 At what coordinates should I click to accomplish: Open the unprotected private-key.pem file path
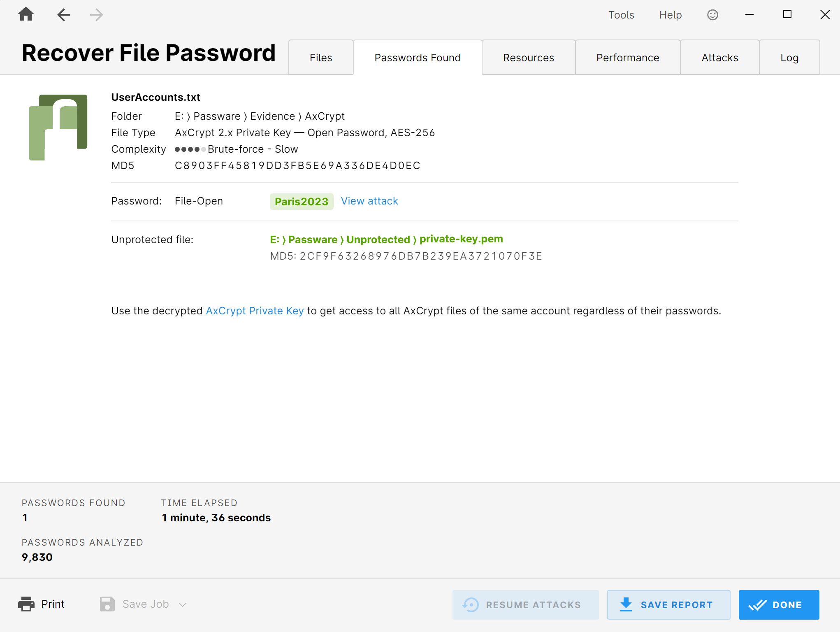[x=386, y=239]
